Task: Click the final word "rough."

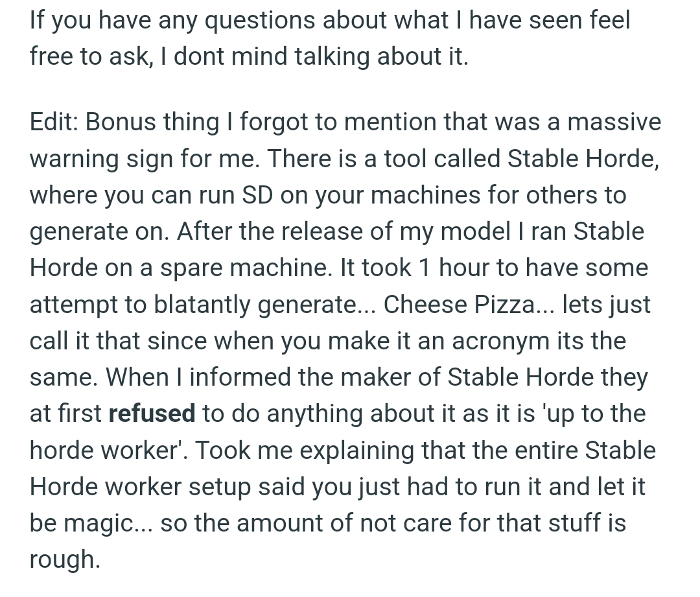Action: click(65, 559)
